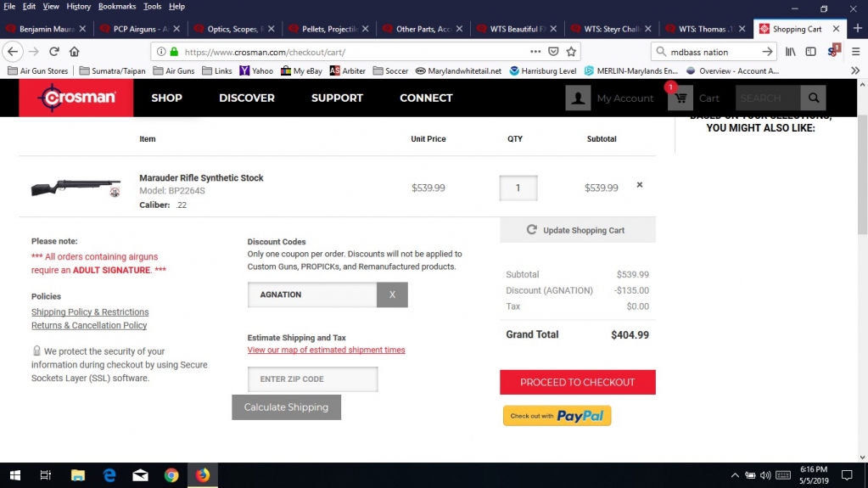Viewport: 868px width, 488px height.
Task: Open Soccer bookmark folder
Action: (390, 71)
